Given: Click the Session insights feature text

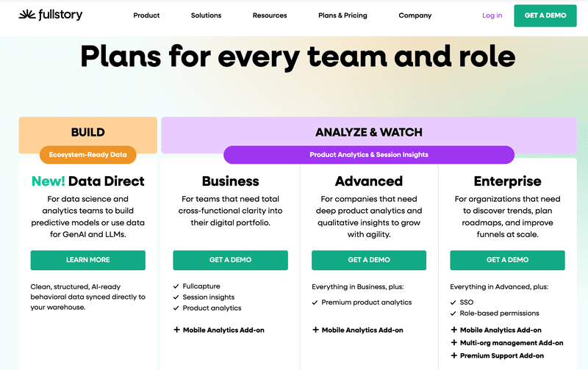Looking at the screenshot, I should coord(209,297).
